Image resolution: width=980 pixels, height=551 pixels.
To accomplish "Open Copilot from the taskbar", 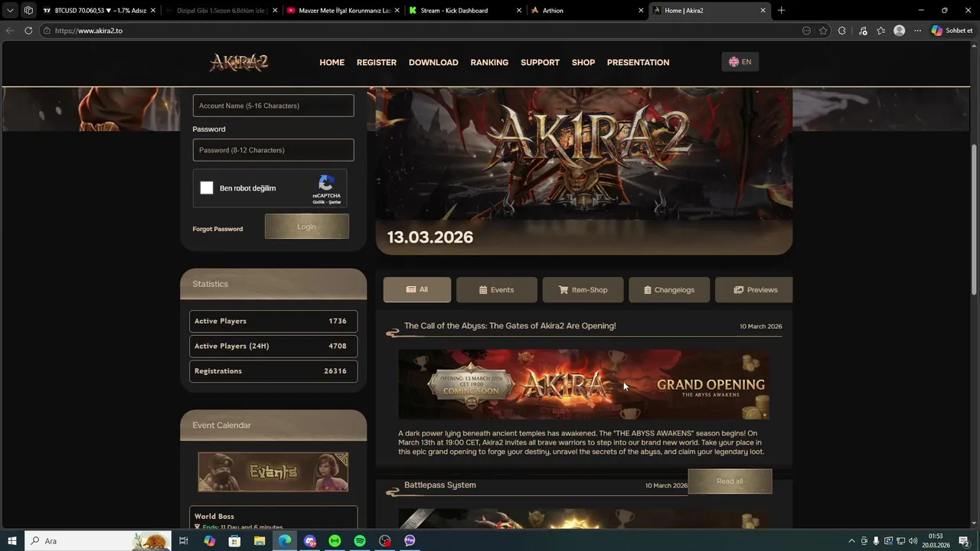I will [209, 541].
